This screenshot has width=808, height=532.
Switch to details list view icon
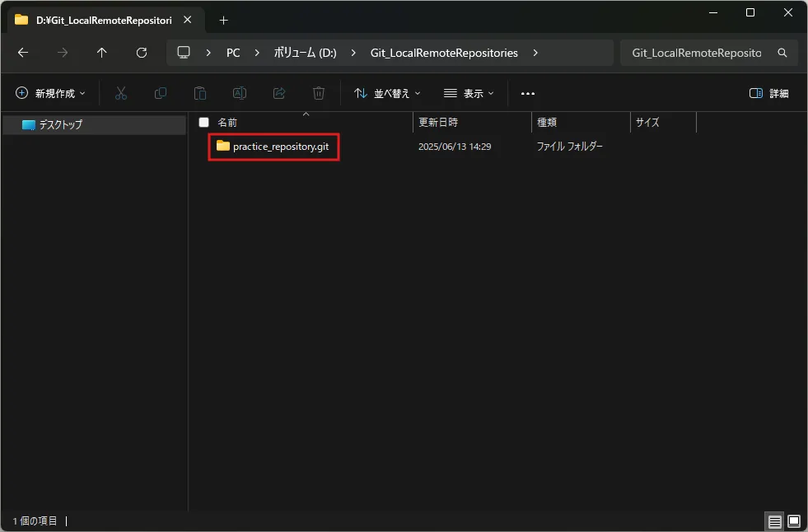pyautogui.click(x=774, y=521)
